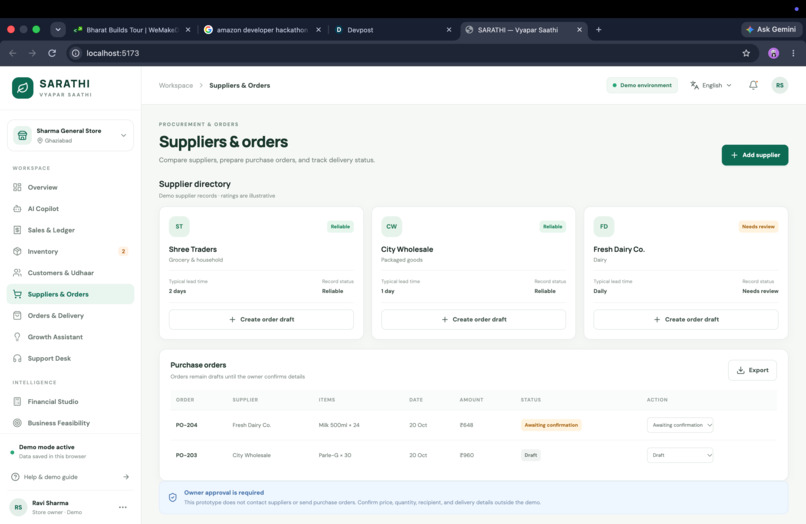
Task: Expand the Sharma General Store selector
Action: [x=70, y=135]
